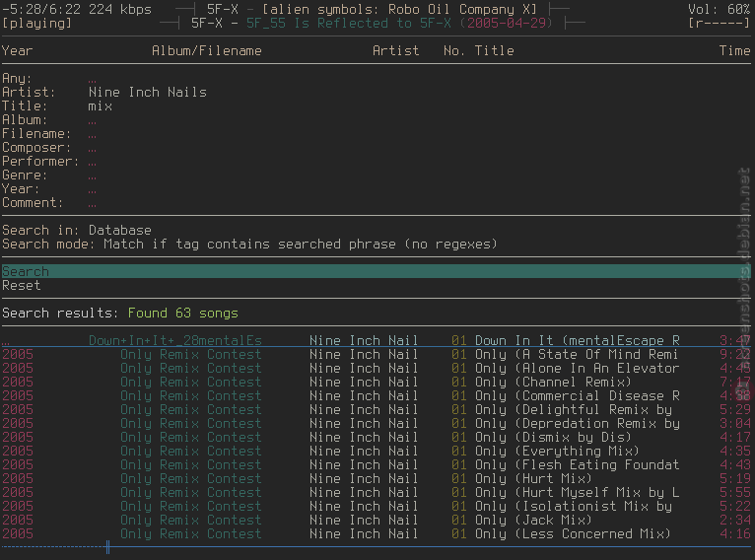Click the Found 63 songs text
Image resolution: width=755 pixels, height=560 pixels.
[183, 313]
